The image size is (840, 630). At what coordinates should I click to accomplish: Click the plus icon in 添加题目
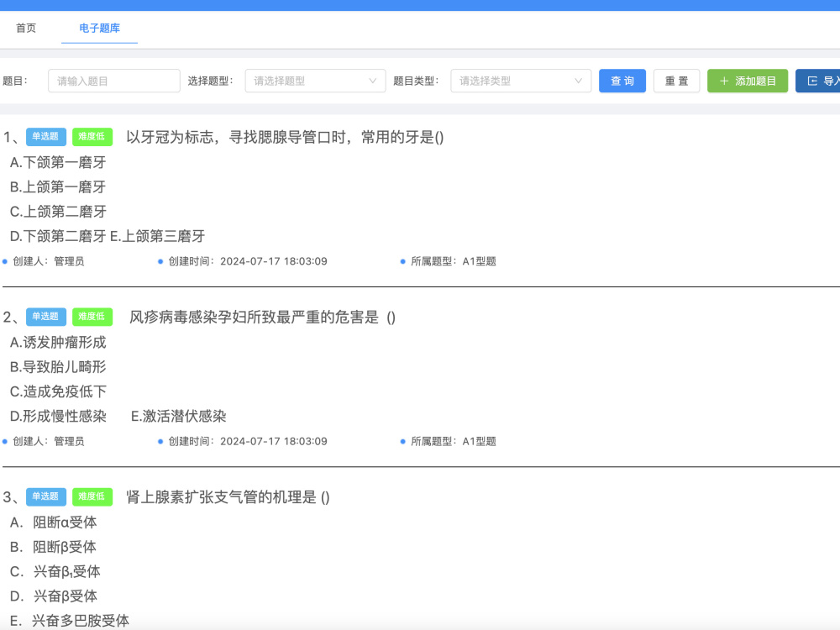click(x=724, y=81)
